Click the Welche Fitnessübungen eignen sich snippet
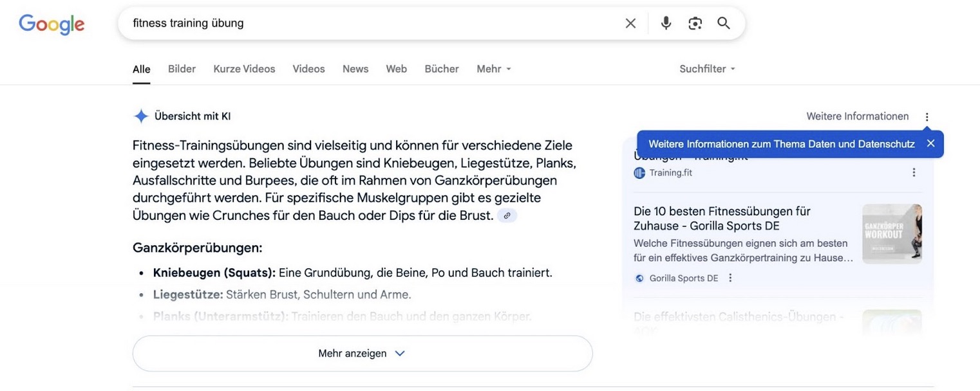980x391 pixels. pos(742,251)
